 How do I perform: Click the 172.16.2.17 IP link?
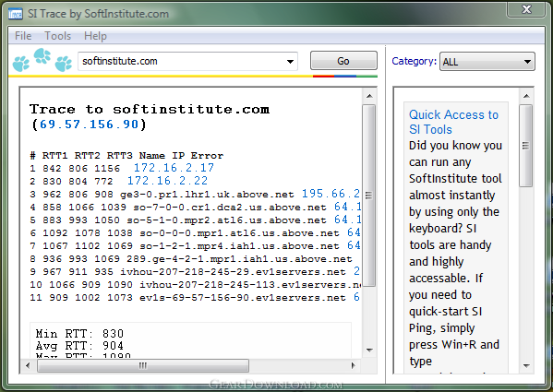(x=174, y=168)
